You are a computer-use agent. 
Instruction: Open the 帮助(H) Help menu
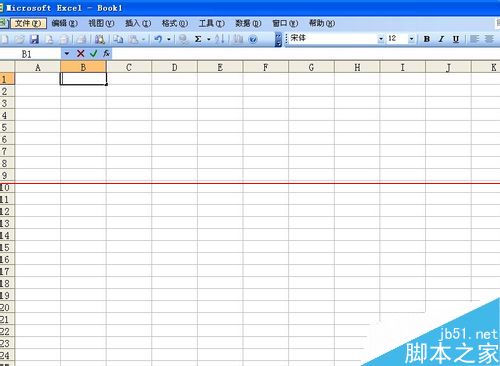point(322,23)
